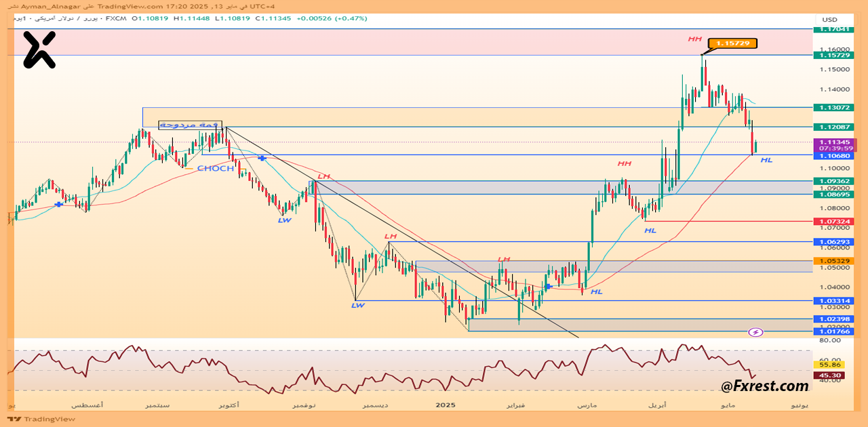This screenshot has width=868, height=427.
Task: Select the 1.13072 price axis label
Action: [x=833, y=107]
